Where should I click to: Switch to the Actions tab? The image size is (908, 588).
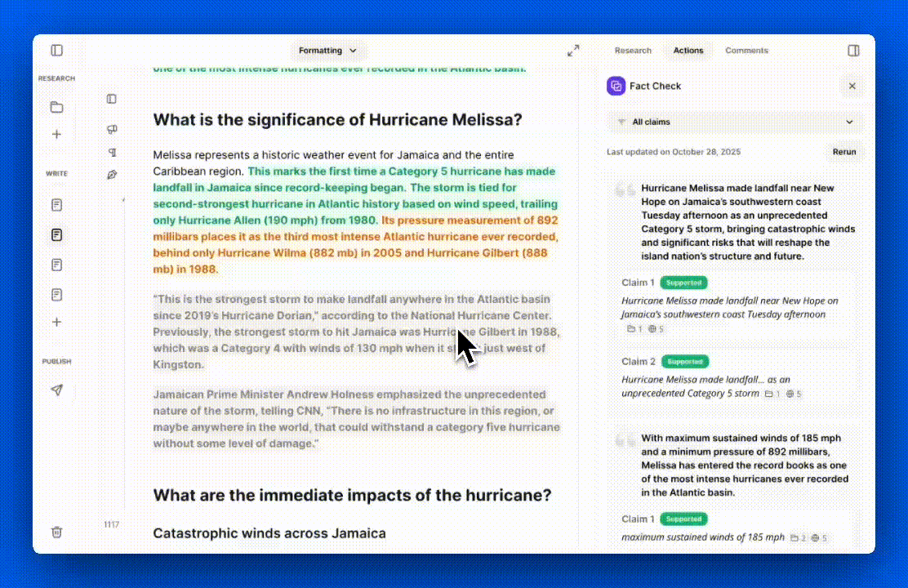pyautogui.click(x=688, y=51)
